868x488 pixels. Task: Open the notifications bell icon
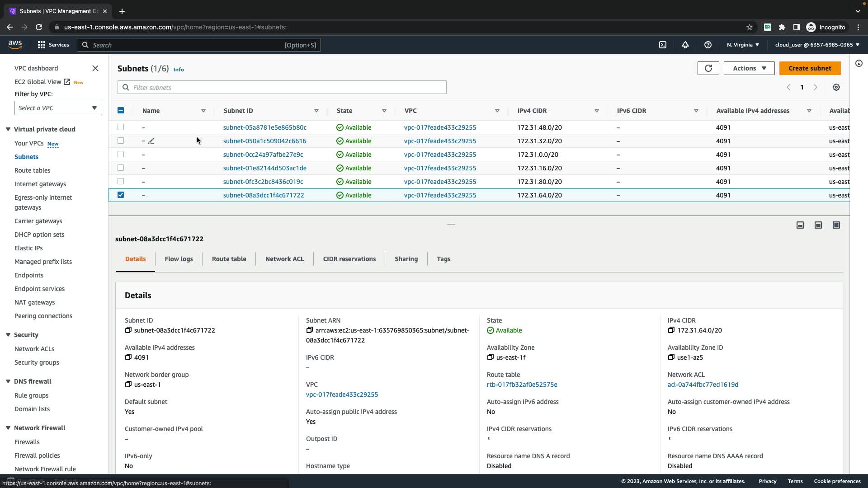coord(685,45)
